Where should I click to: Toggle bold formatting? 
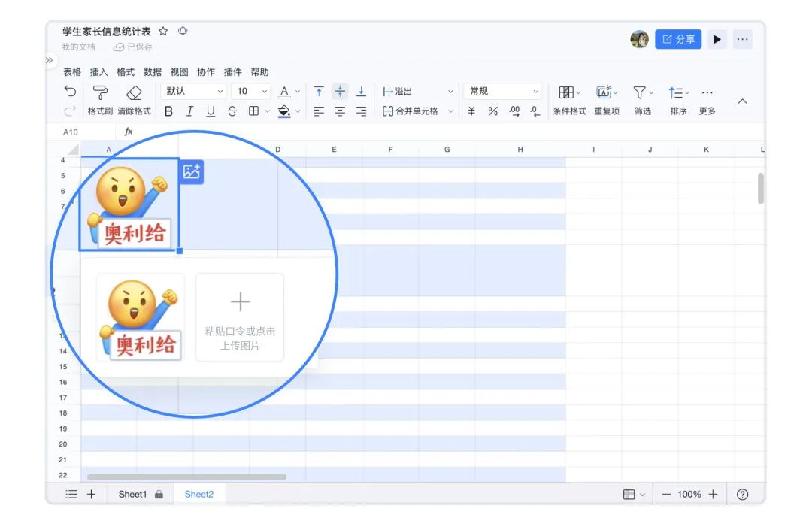coord(168,111)
